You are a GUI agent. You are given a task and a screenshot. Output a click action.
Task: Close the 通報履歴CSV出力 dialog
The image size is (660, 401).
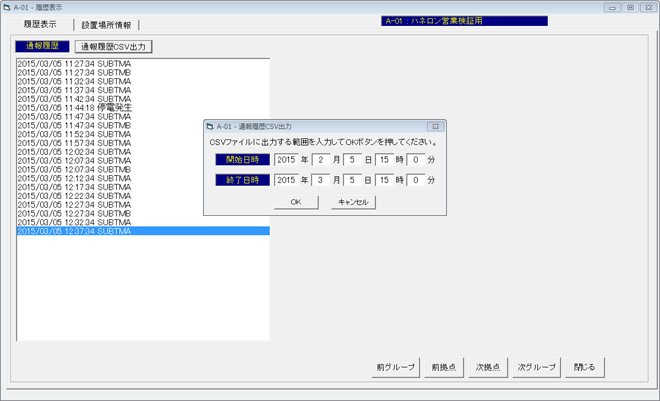click(x=435, y=127)
